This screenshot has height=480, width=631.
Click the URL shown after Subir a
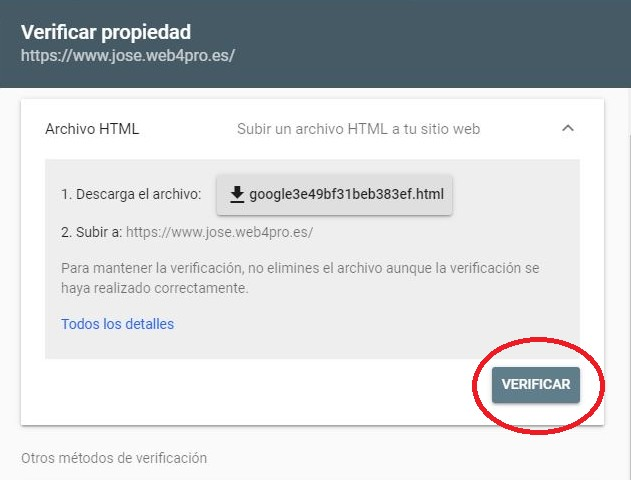219,232
